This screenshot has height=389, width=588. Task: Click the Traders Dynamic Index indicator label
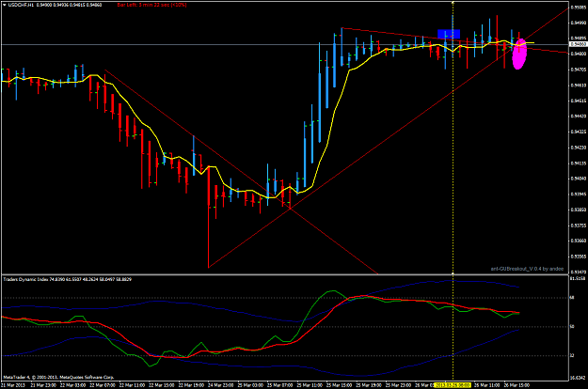coord(68,279)
